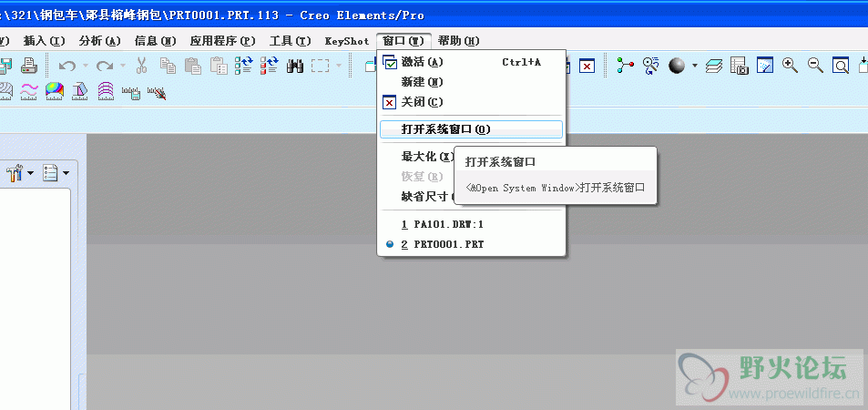868x410 pixels.
Task: Open the 分析(A) menu
Action: [x=99, y=41]
